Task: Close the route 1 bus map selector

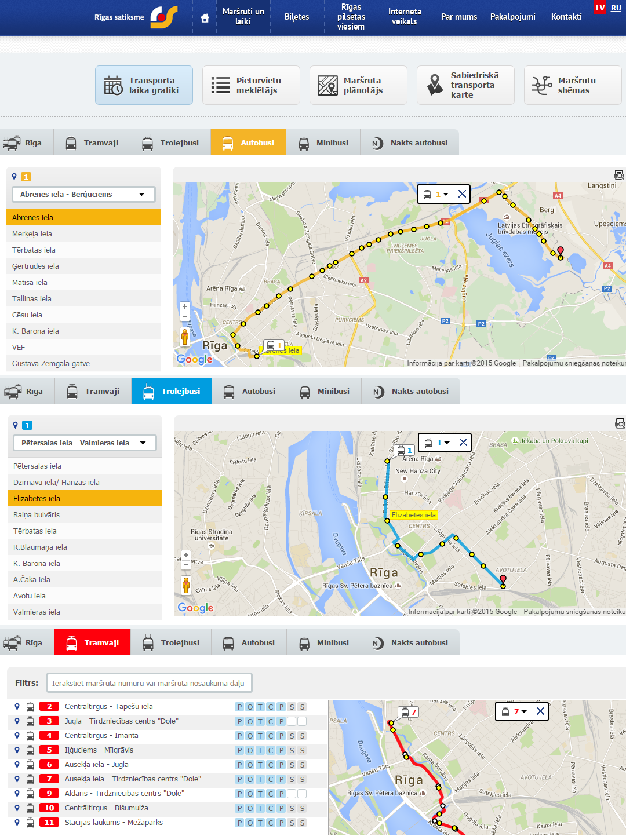Action: point(462,194)
